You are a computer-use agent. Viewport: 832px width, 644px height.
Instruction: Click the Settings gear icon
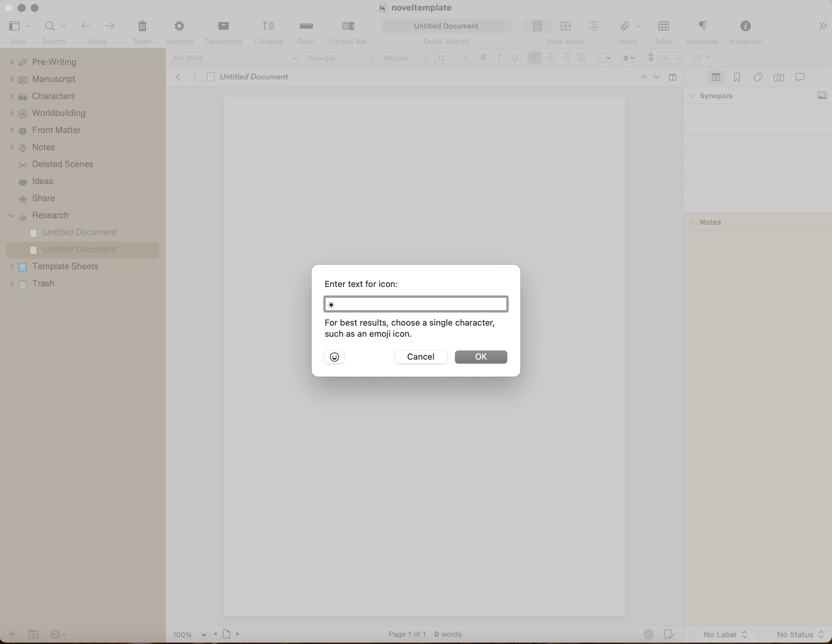179,26
